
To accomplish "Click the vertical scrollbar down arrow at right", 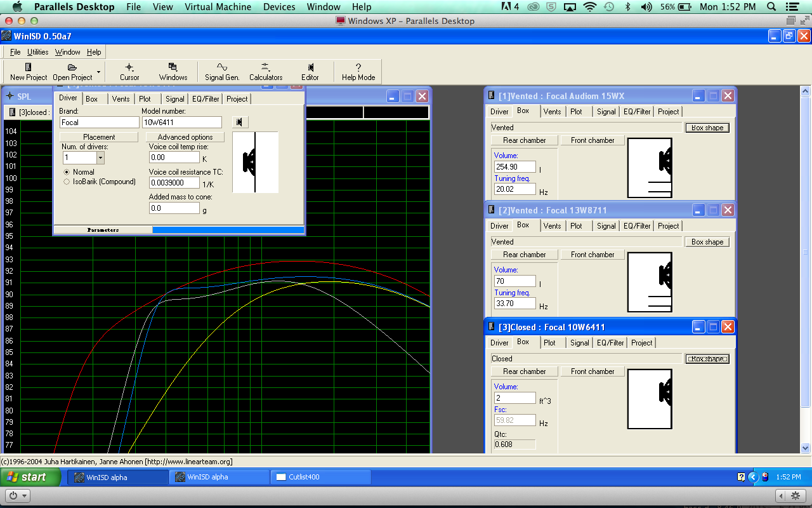I will tap(806, 448).
